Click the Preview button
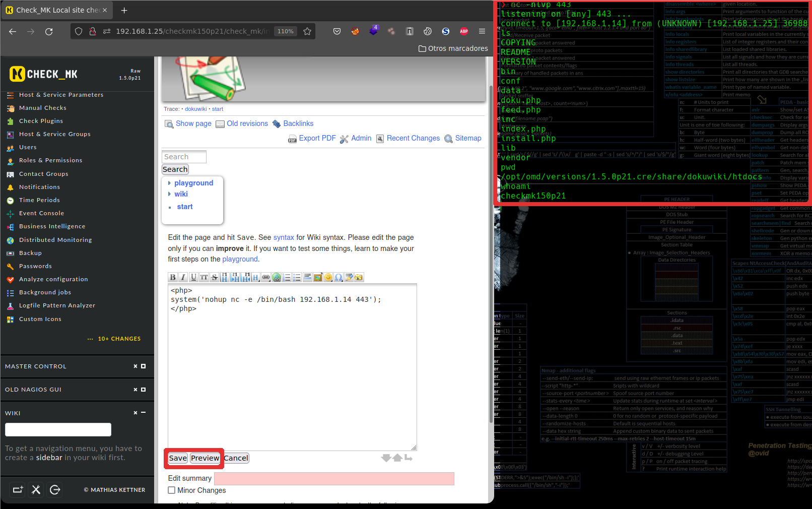The image size is (812, 509). (x=205, y=458)
